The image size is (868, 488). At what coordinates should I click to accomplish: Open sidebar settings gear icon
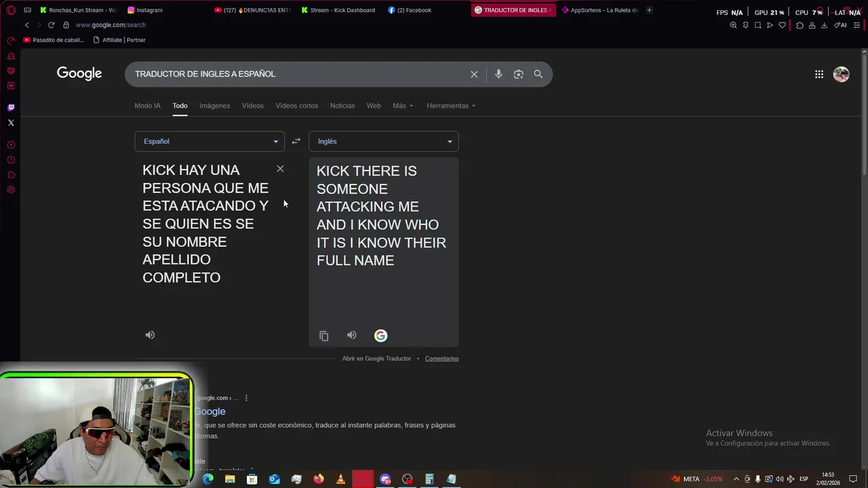point(11,190)
